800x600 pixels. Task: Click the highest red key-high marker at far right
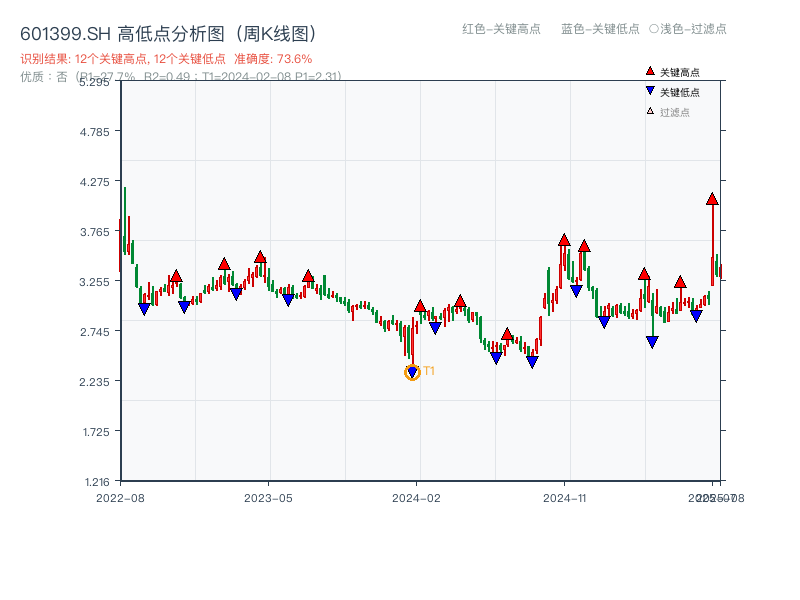point(712,200)
